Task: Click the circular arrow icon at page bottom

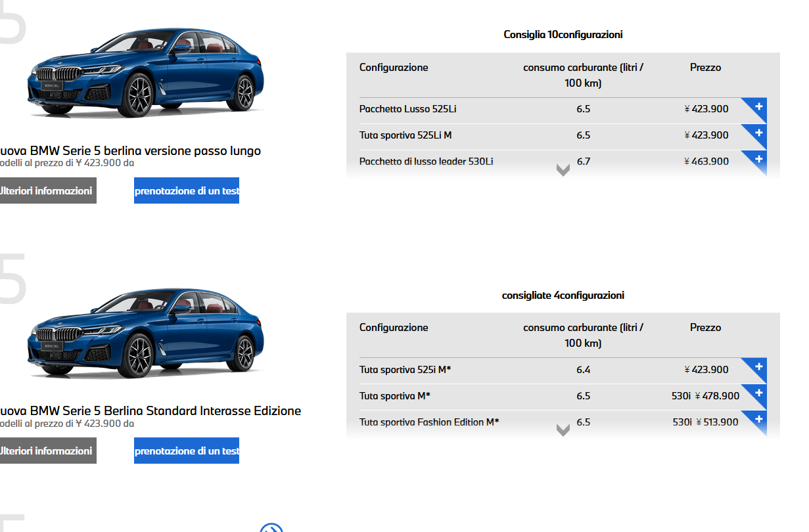Action: (x=271, y=528)
